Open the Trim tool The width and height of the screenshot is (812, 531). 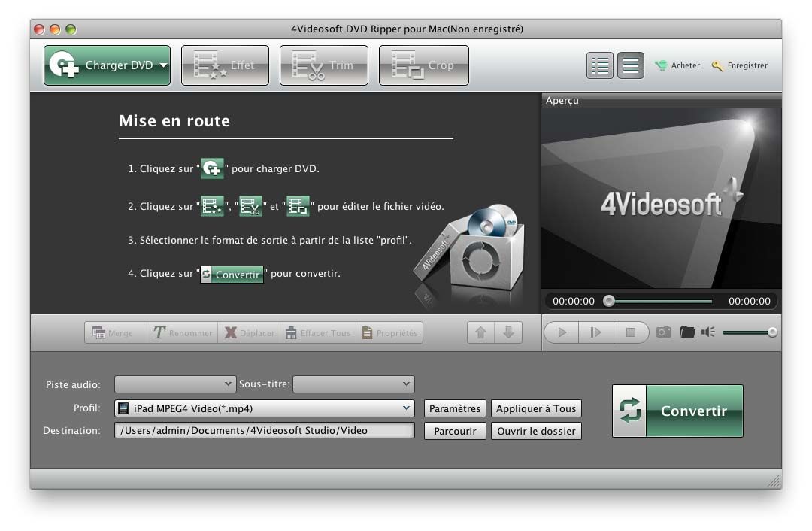point(323,65)
